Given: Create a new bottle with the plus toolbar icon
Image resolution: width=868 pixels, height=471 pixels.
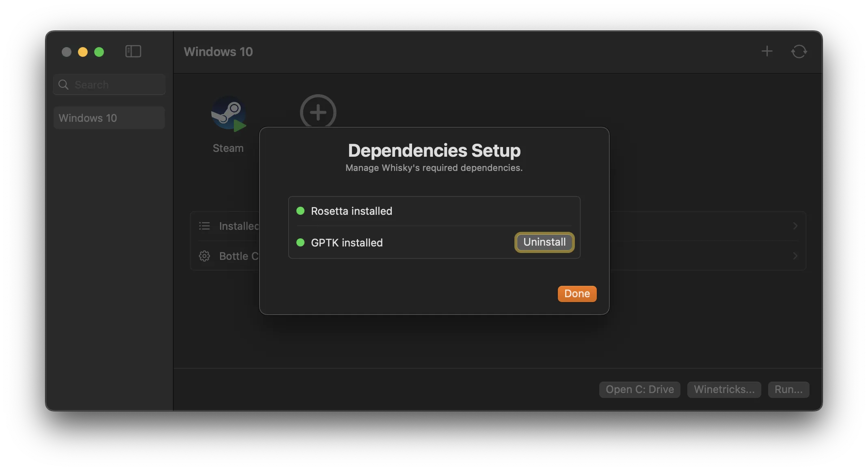Looking at the screenshot, I should coord(767,51).
